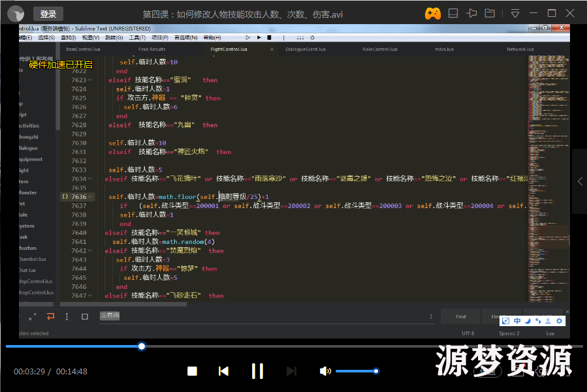Open the 帮助(H) menu
The image size is (587, 392).
[x=212, y=38]
